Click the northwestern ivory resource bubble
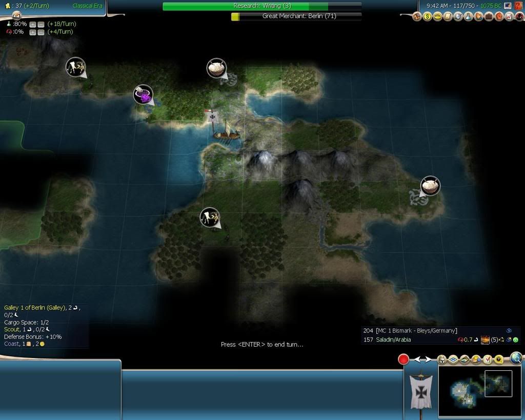Image resolution: width=525 pixels, height=420 pixels. (76, 67)
